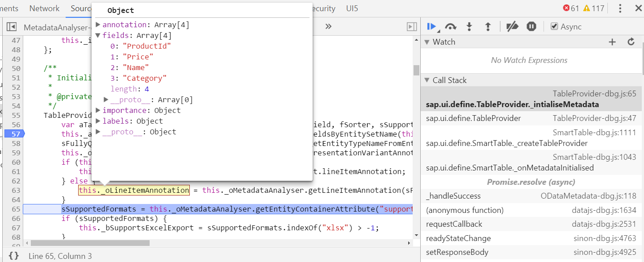Switch to the Network tab
Screen dimensions: 644x262
pos(44,8)
